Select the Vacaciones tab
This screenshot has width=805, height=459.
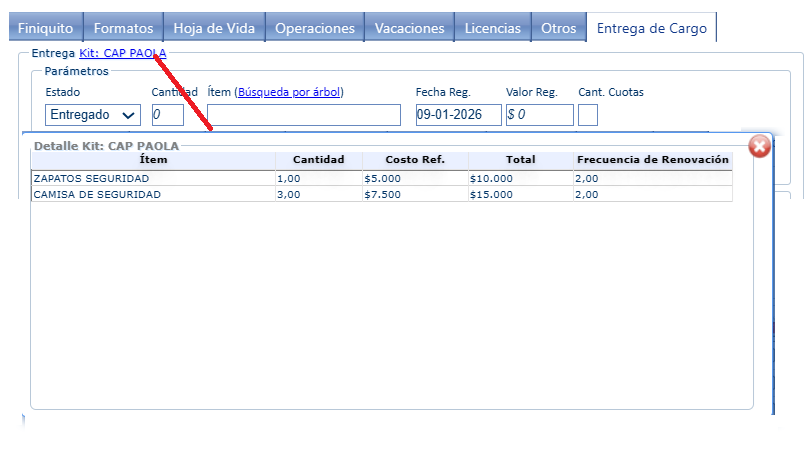click(409, 28)
